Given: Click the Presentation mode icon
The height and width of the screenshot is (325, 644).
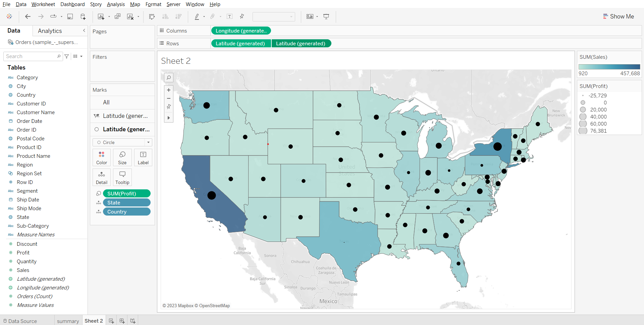Looking at the screenshot, I should 326,16.
